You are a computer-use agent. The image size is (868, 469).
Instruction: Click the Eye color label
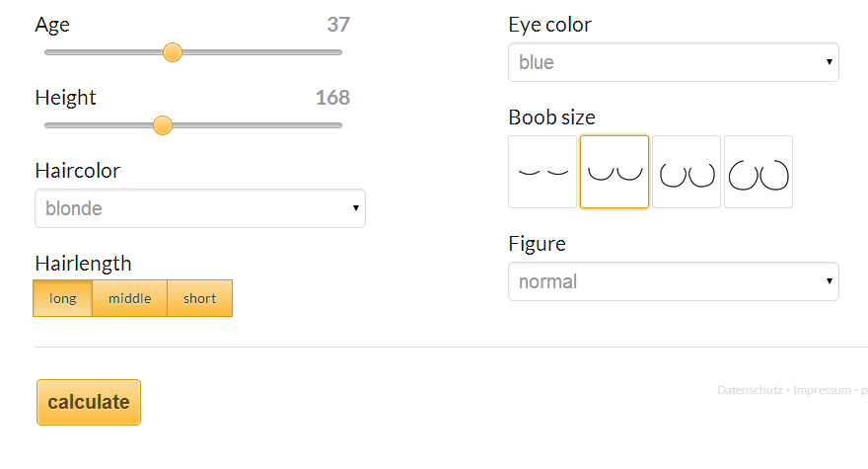click(x=549, y=25)
